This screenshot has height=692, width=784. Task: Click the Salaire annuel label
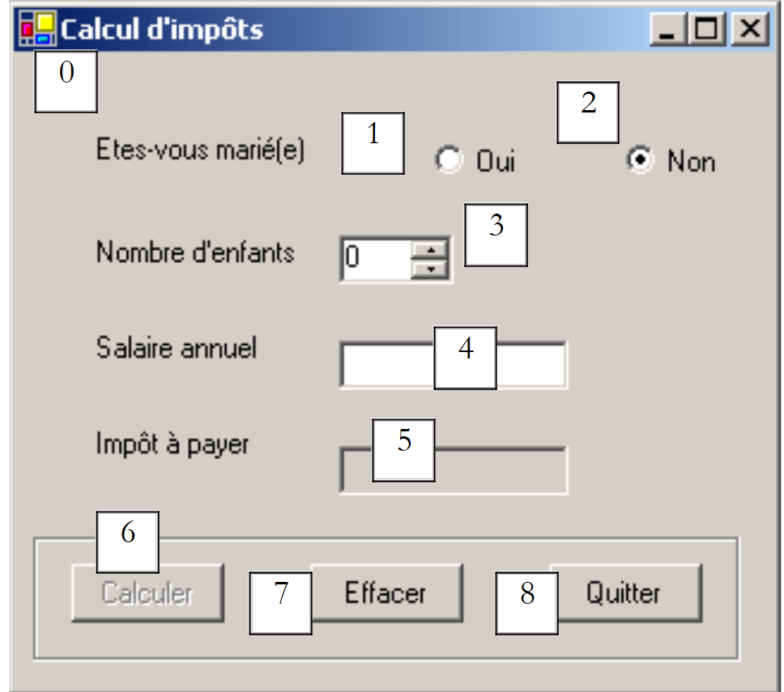[176, 348]
